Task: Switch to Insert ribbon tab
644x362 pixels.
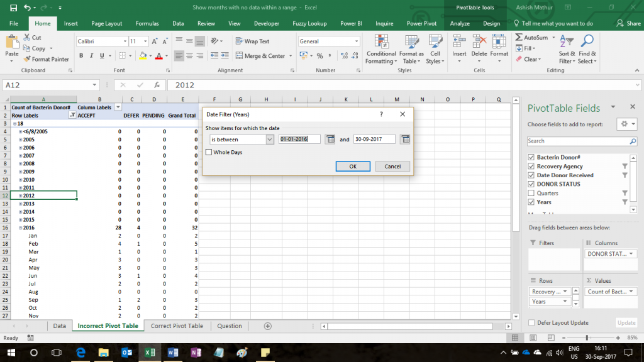Action: (70, 23)
